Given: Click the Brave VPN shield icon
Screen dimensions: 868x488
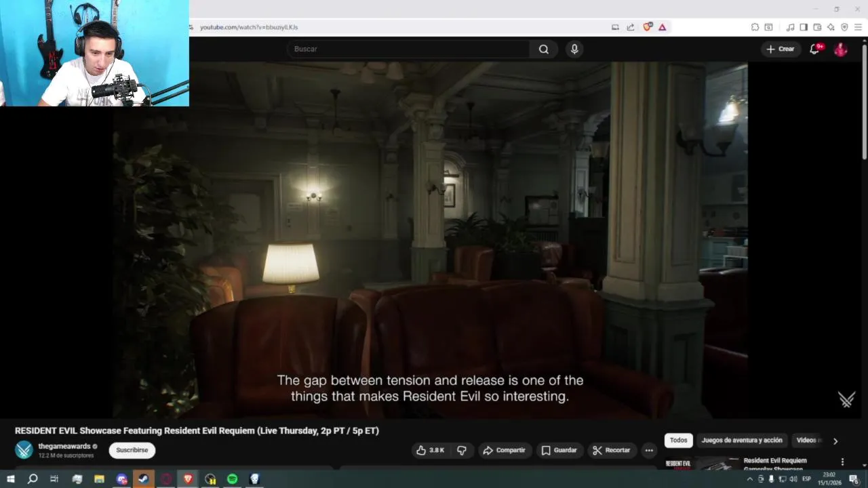Looking at the screenshot, I should tap(844, 27).
